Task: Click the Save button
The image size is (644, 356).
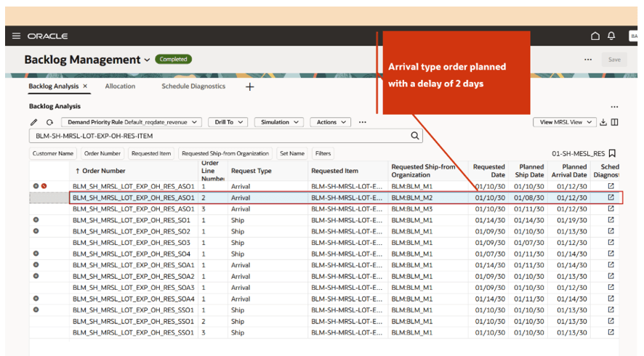Action: 614,60
